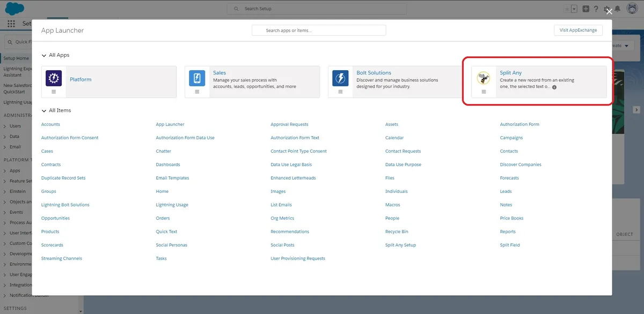Viewport: 644px width, 314px height.
Task: Open the Accounts item
Action: tap(50, 124)
